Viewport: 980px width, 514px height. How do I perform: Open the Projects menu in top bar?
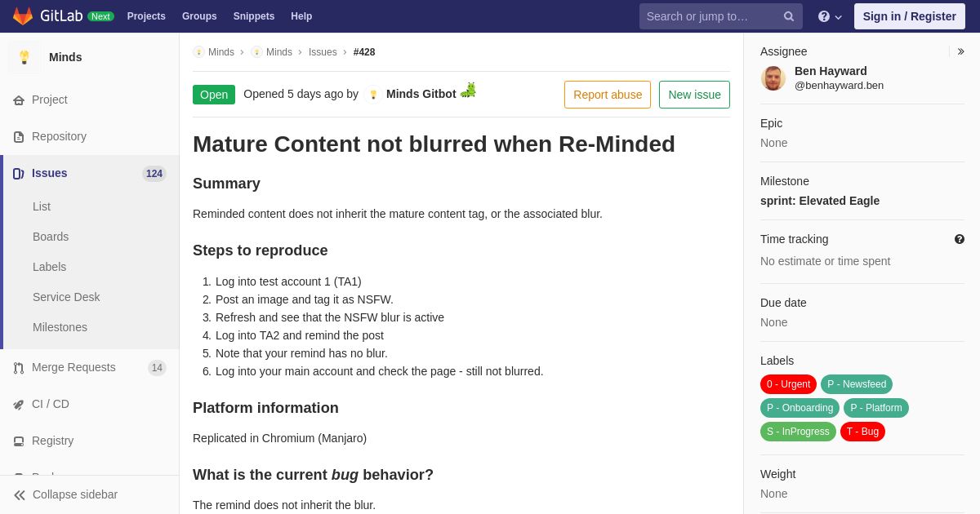pyautogui.click(x=146, y=16)
